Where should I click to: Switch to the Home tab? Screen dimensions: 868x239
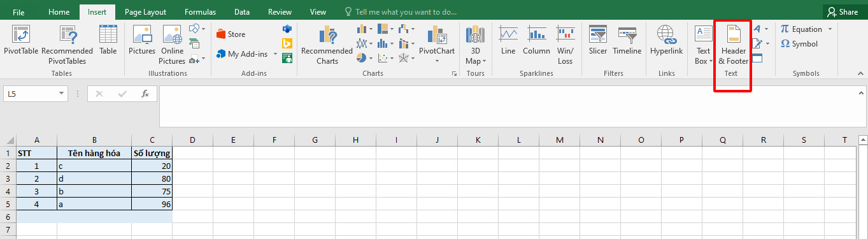[59, 12]
